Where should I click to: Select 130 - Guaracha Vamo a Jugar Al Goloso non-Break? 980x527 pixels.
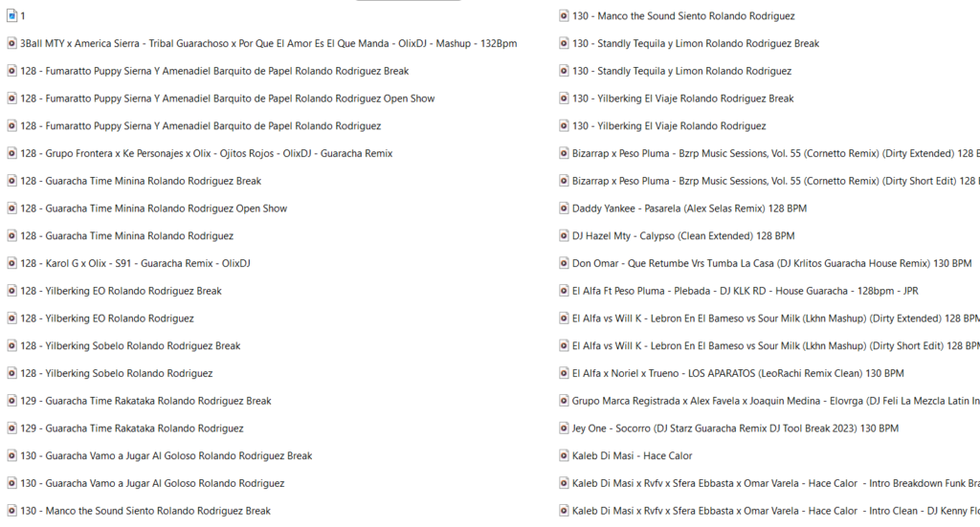(152, 483)
